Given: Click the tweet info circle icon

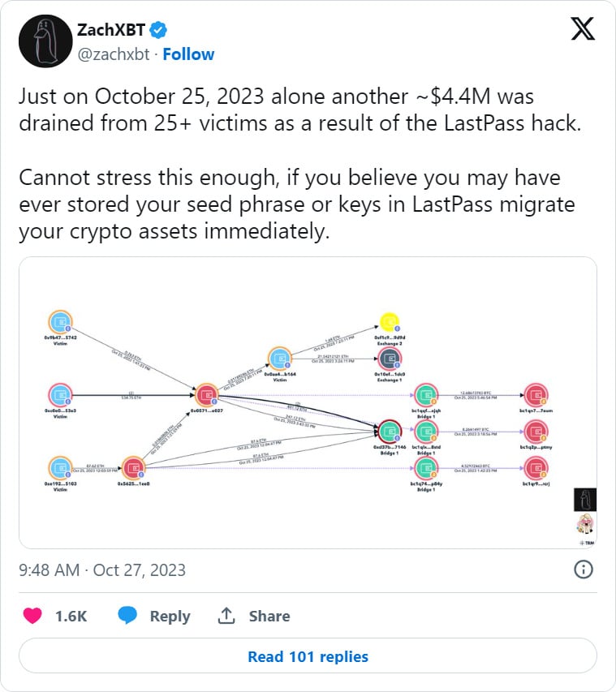Looking at the screenshot, I should click(x=583, y=570).
